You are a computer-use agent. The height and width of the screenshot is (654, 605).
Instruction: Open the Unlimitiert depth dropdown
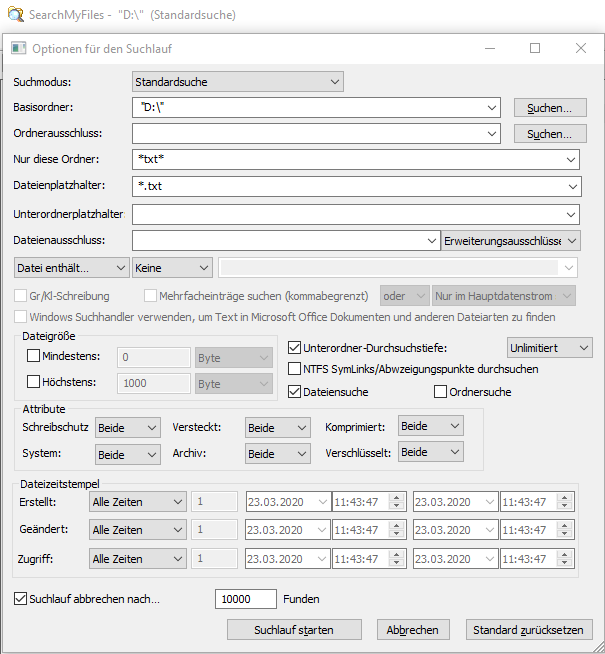[x=550, y=348]
